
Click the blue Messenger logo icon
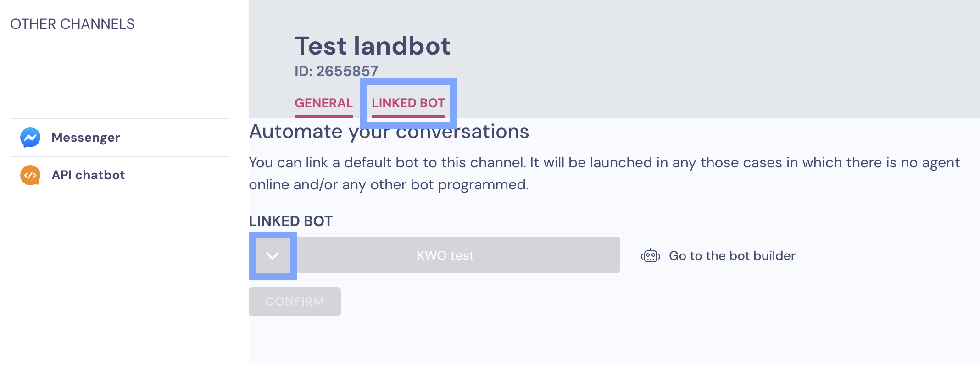pos(30,138)
